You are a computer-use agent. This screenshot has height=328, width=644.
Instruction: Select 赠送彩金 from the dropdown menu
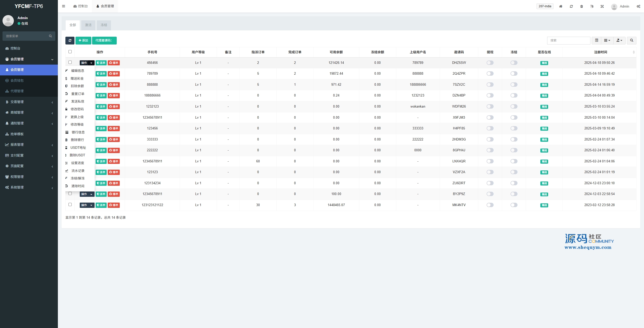point(77,78)
